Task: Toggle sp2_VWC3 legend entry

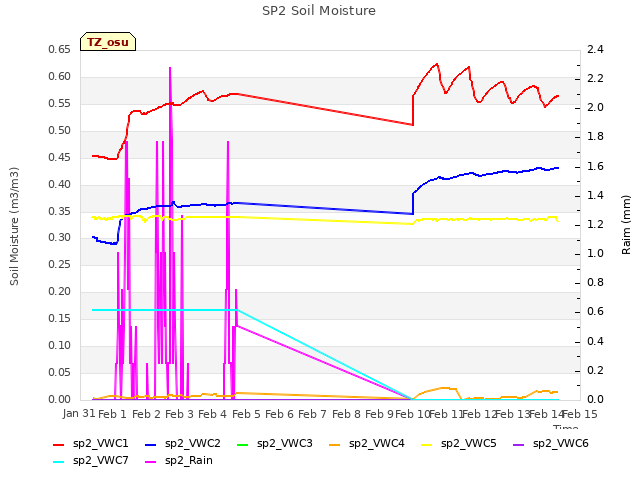Action: 275,444
